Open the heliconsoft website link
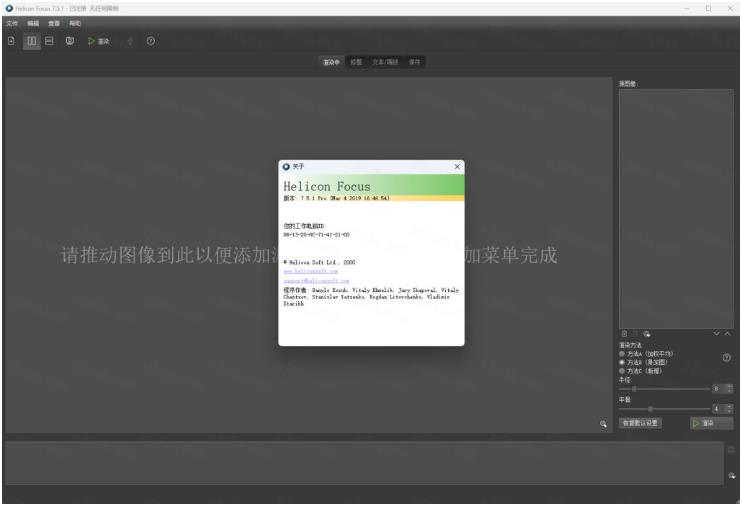This screenshot has height=506, width=742. [x=311, y=271]
